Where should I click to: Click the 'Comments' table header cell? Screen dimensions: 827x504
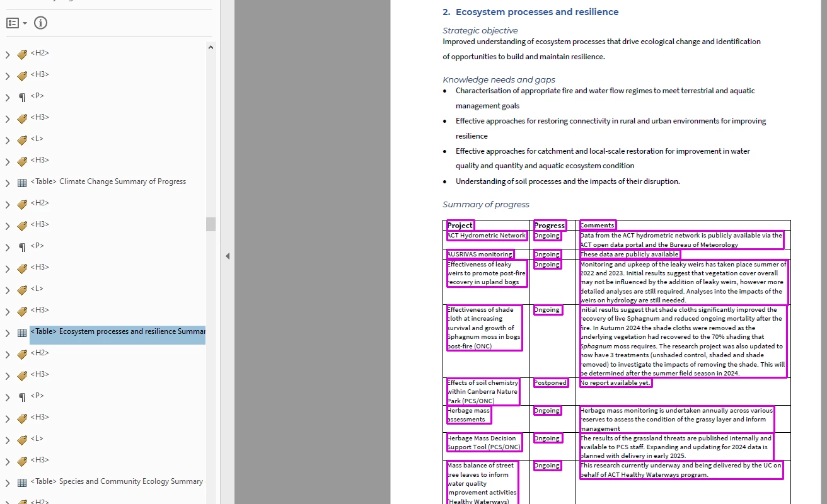pos(597,225)
